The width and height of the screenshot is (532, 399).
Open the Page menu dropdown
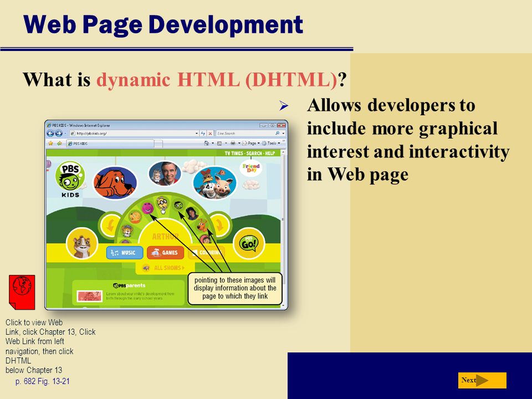(251, 143)
